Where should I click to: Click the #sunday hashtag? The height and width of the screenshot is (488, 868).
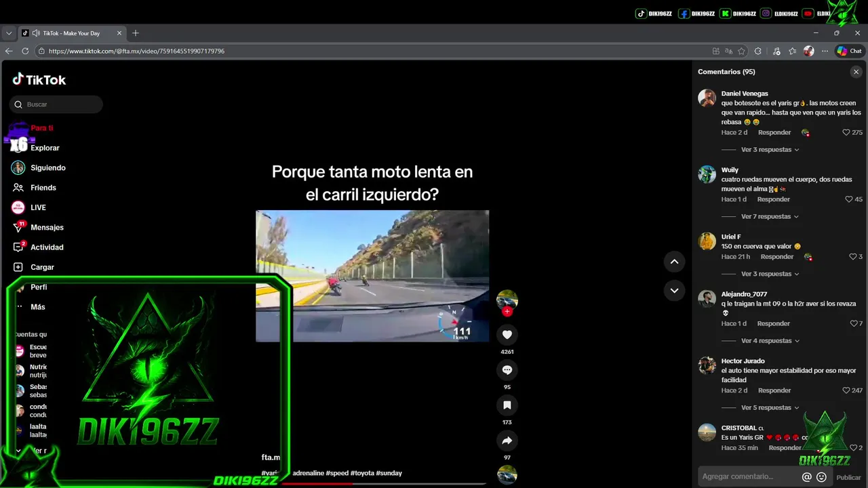(389, 473)
